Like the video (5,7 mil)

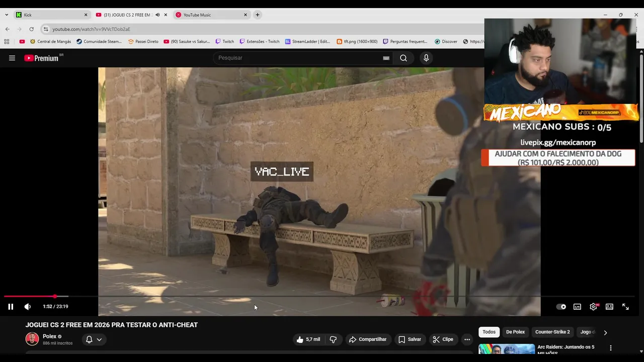pos(308,339)
